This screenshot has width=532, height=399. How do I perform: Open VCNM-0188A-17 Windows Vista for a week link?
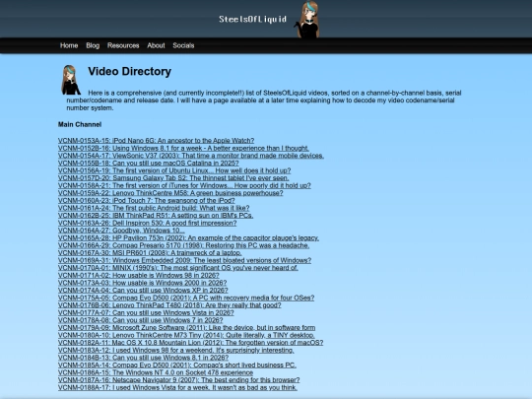click(x=177, y=387)
